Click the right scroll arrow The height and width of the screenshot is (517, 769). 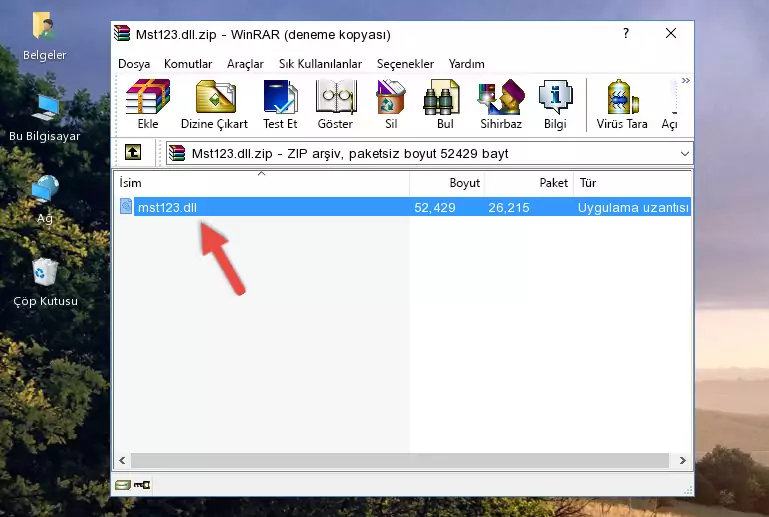[682, 460]
